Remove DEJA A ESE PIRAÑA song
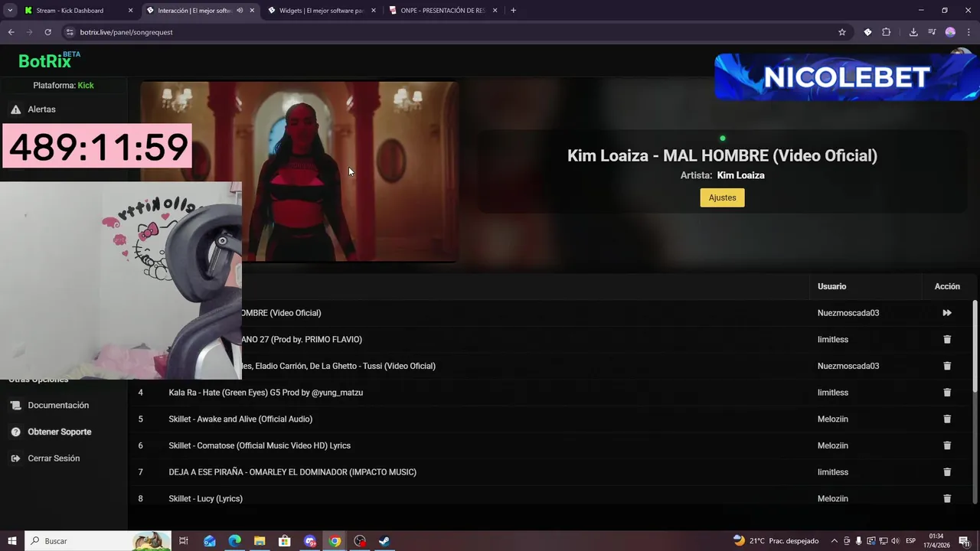The image size is (980, 551). [x=947, y=472]
